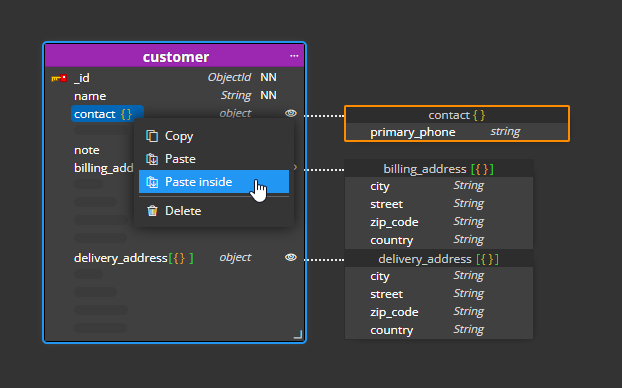Select street under delivery_address box
The image size is (622, 388).
[x=386, y=294]
